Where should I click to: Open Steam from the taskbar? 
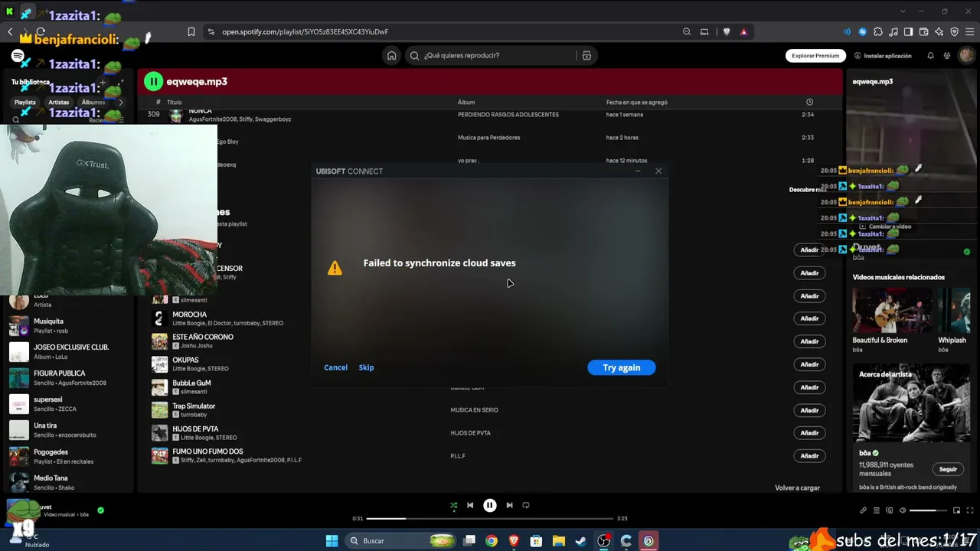(x=581, y=541)
